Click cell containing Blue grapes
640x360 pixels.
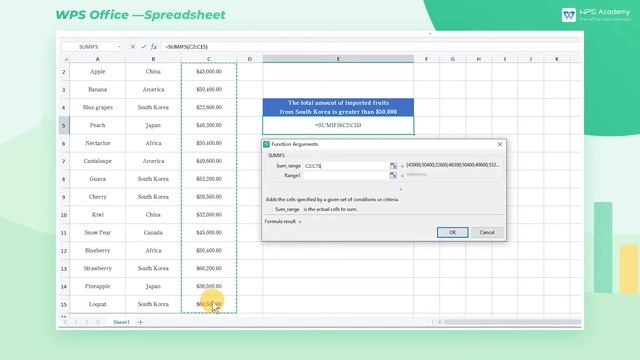click(x=98, y=107)
